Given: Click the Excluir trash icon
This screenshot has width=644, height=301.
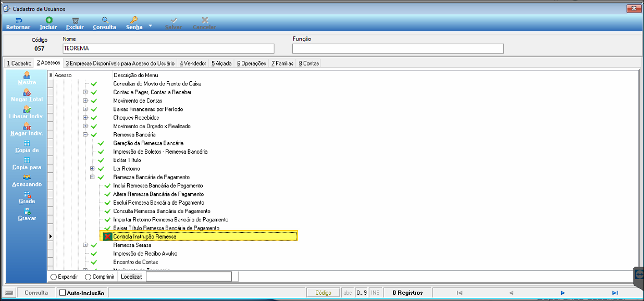Looking at the screenshot, I should point(75,20).
